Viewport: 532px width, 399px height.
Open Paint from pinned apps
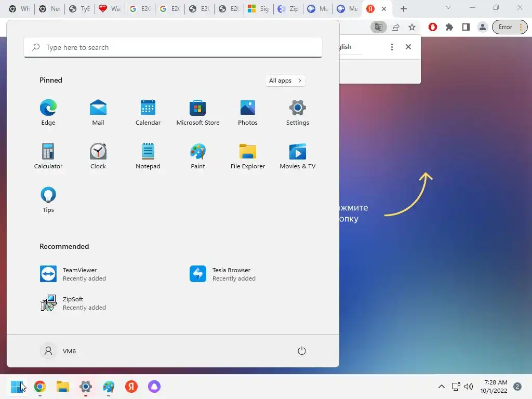198,156
